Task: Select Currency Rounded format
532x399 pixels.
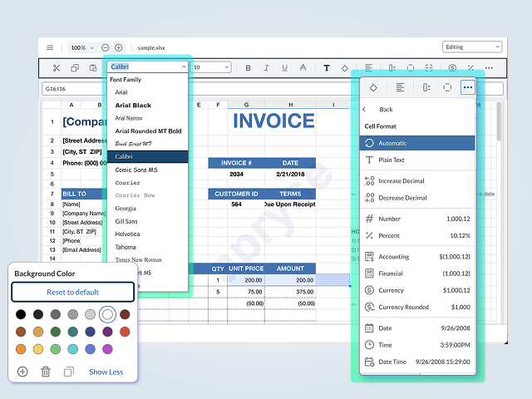Action: point(417,307)
